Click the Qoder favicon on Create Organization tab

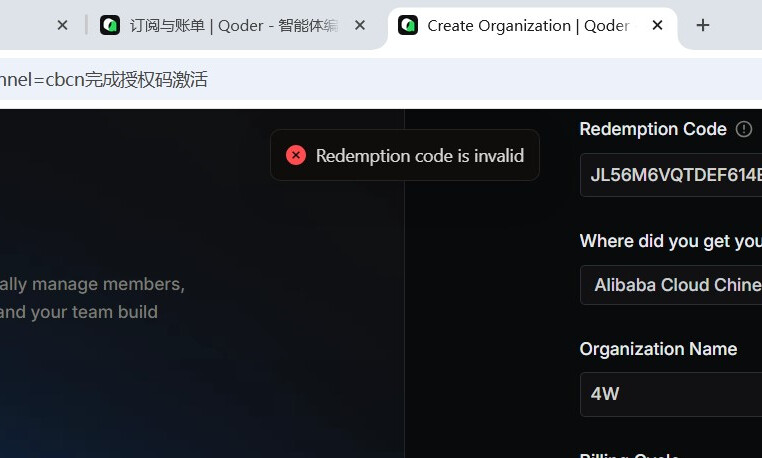click(x=408, y=25)
